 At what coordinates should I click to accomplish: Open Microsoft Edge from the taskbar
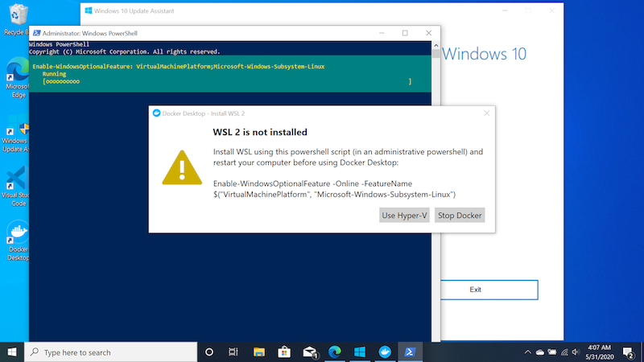(335, 352)
